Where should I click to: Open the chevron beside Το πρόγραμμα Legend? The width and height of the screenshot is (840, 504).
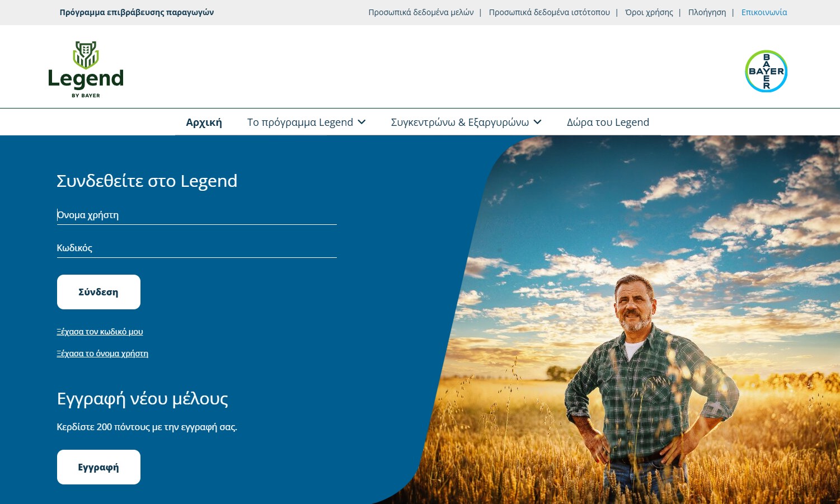coord(362,122)
